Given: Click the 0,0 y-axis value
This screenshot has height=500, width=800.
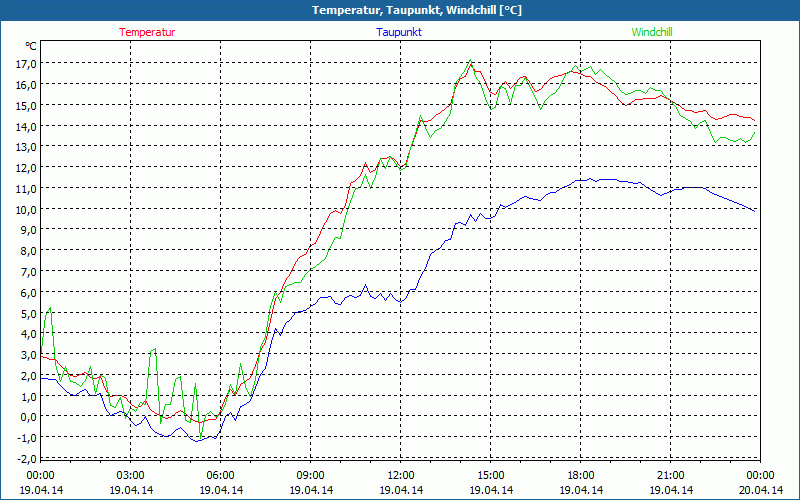Looking at the screenshot, I should click(x=29, y=417).
